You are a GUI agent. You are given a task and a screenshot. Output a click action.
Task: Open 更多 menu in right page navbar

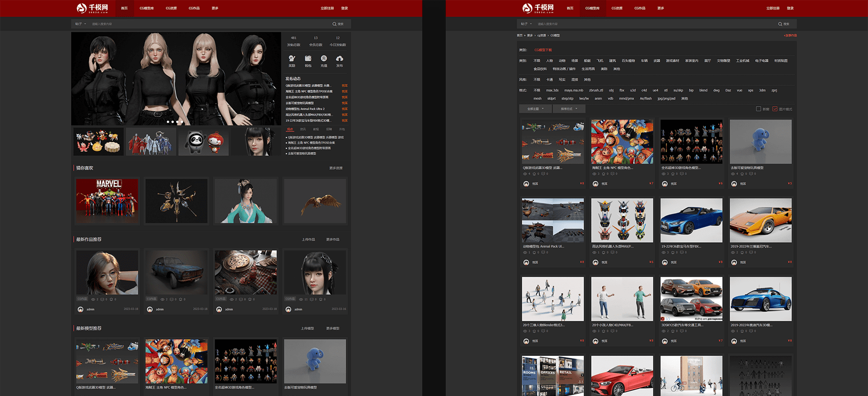point(661,8)
